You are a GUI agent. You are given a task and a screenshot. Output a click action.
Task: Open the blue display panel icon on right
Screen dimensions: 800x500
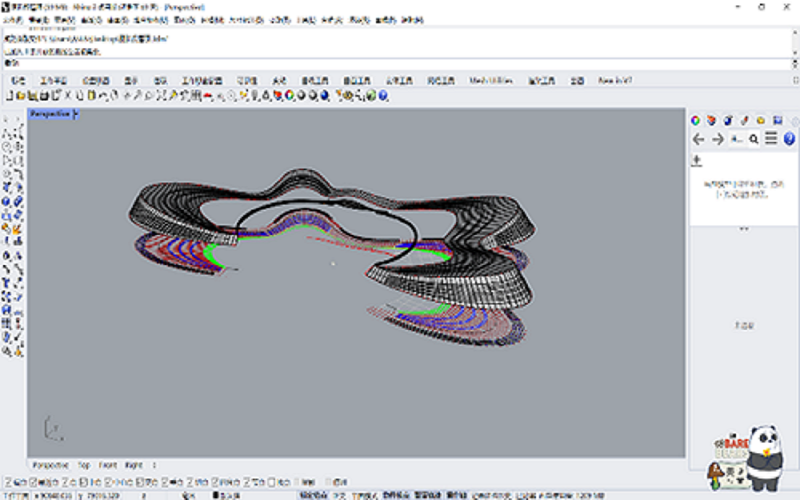778,120
